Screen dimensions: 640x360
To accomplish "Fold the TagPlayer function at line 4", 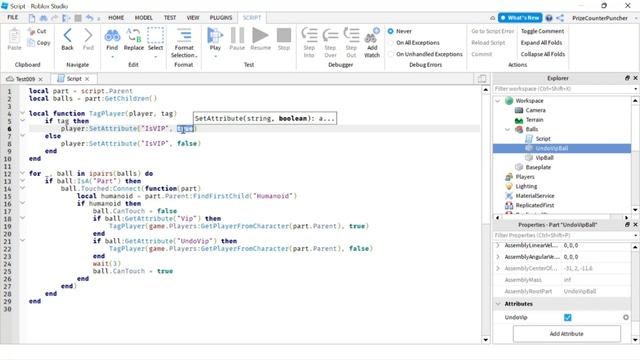I will tap(22, 113).
